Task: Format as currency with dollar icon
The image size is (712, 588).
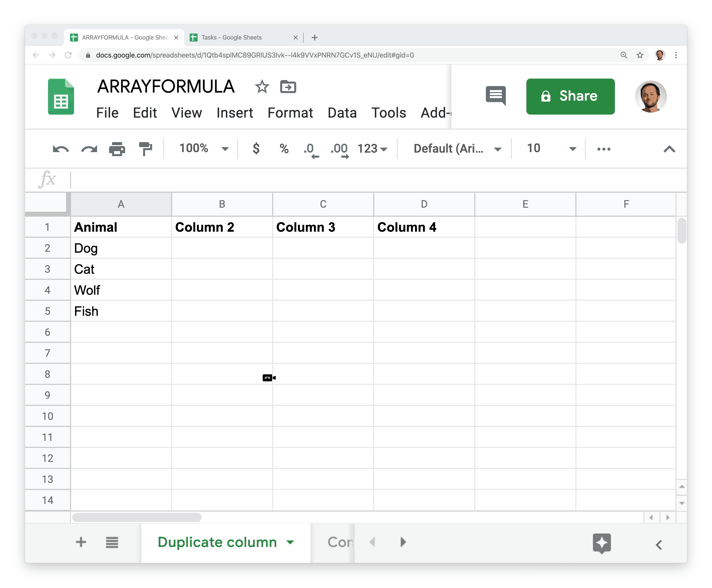Action: [256, 148]
